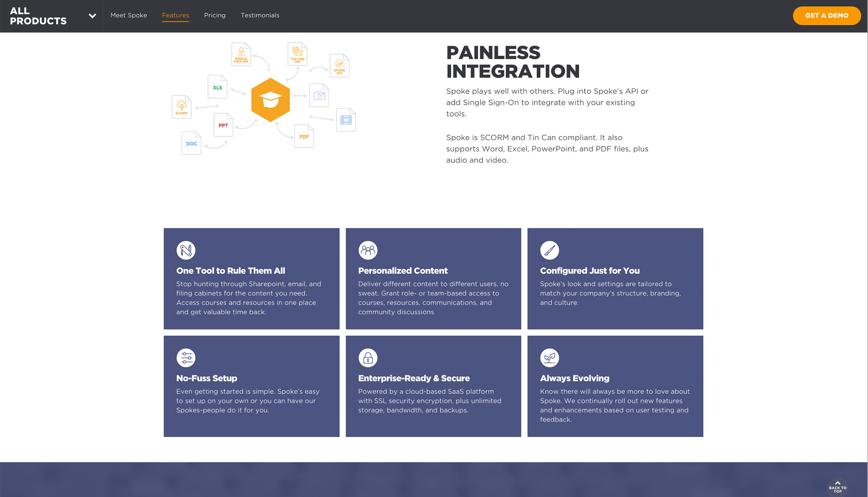Click the Meet Spoke menu item
The height and width of the screenshot is (497, 868).
pos(128,15)
